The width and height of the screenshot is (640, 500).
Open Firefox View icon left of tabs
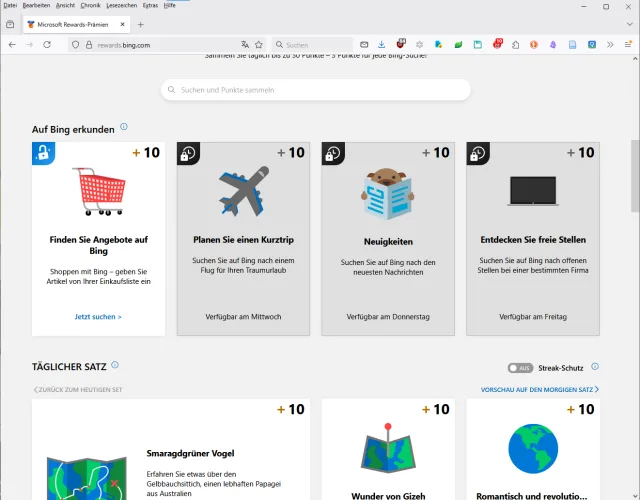coord(10,24)
